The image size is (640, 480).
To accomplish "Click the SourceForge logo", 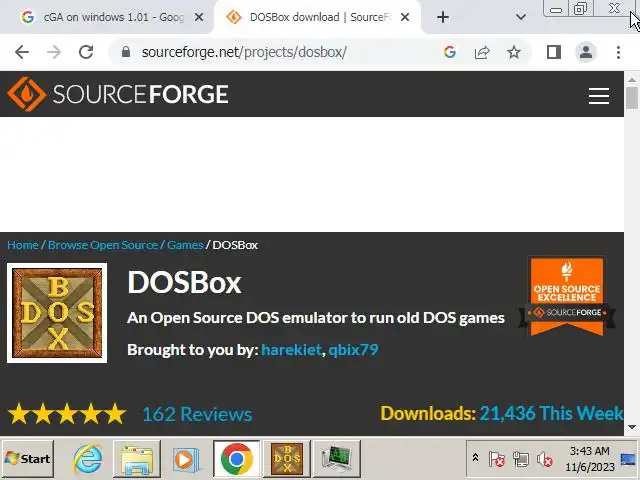I will 118,94.
